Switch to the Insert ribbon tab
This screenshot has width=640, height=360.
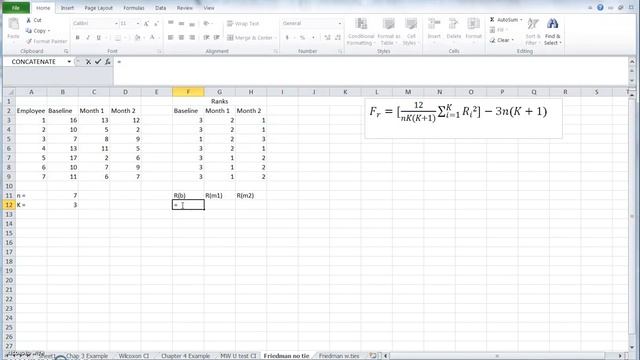coord(67,8)
